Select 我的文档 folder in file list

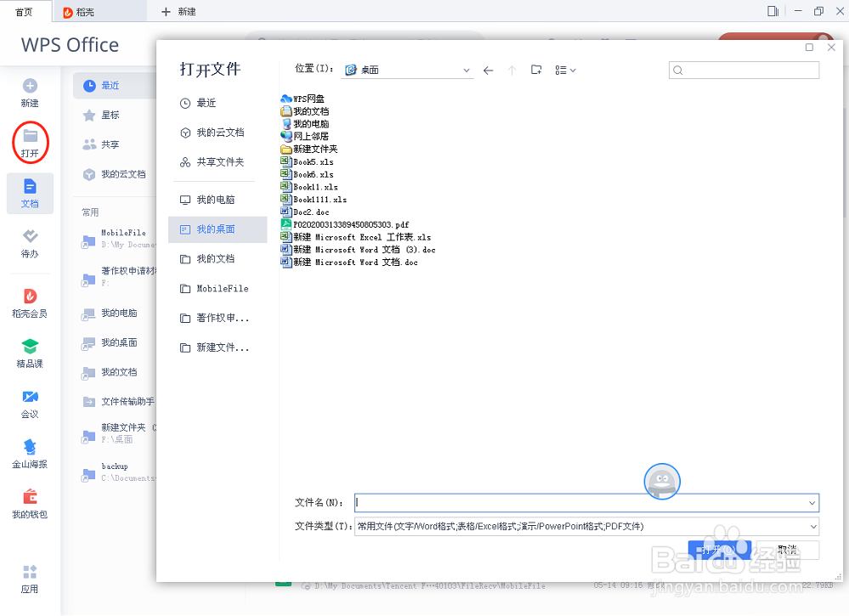point(305,111)
